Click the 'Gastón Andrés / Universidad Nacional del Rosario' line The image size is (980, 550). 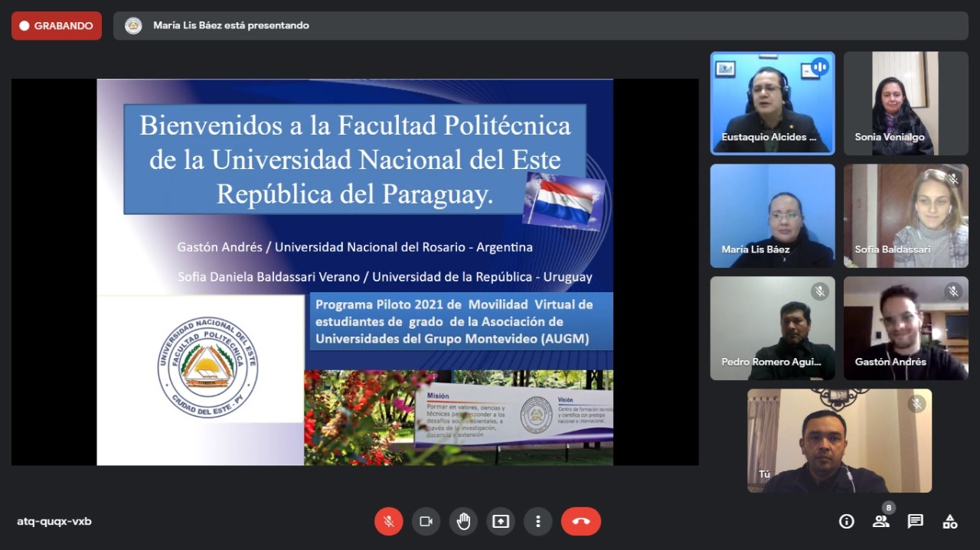354,247
